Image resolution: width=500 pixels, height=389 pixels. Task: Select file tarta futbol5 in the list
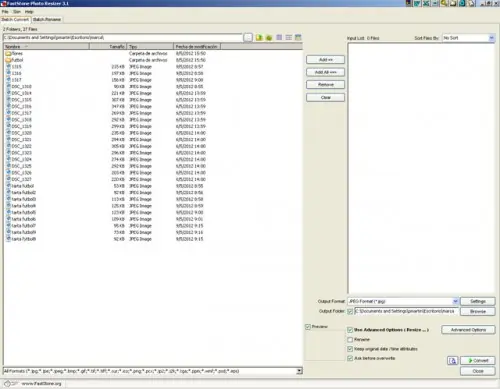point(24,212)
